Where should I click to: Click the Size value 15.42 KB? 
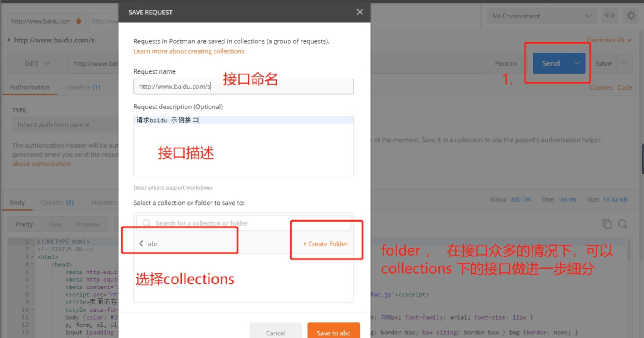[x=615, y=200]
